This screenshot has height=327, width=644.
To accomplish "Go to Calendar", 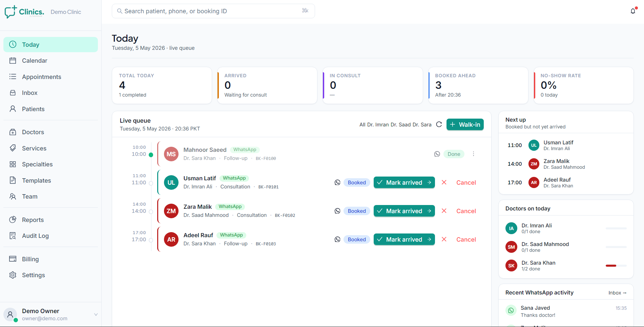I will click(x=51, y=61).
